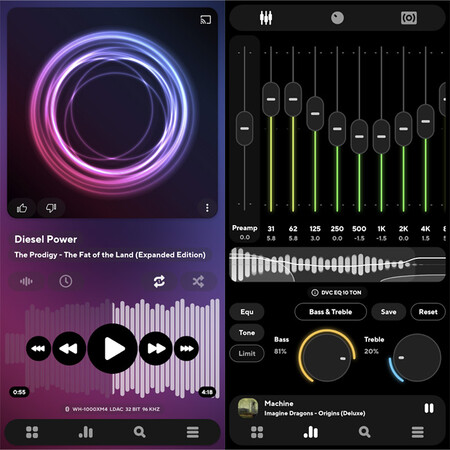
Task: Save the current equalizer preset
Action: 388,312
